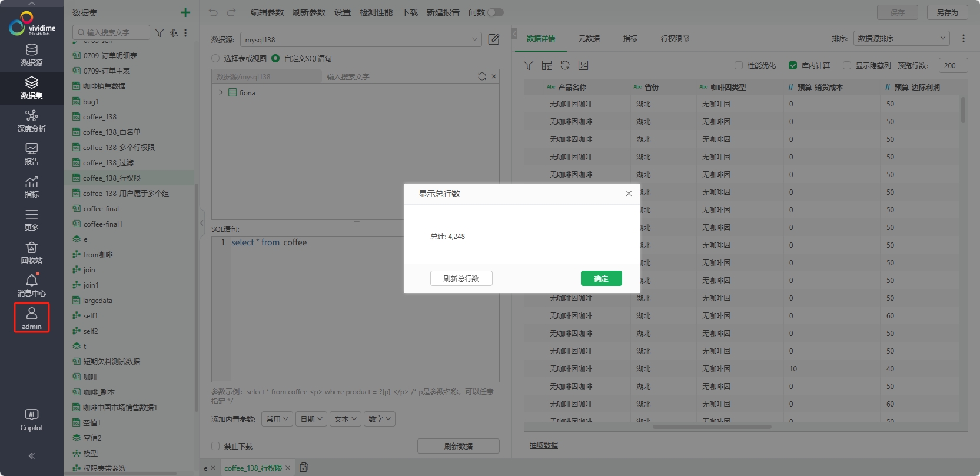This screenshot has height=476, width=980.
Task: Open the 回收站 recycle bin
Action: click(32, 252)
